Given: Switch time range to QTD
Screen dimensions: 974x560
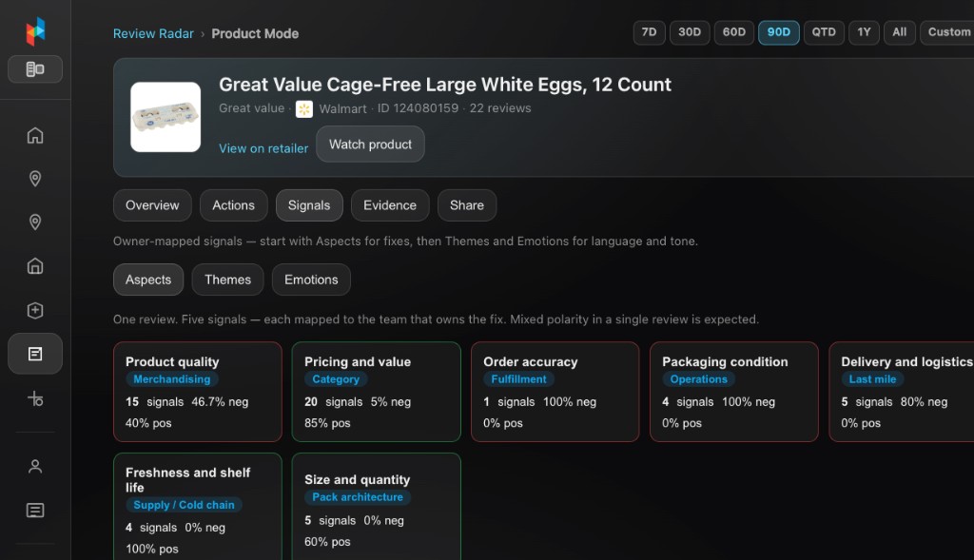Looking at the screenshot, I should (x=824, y=32).
